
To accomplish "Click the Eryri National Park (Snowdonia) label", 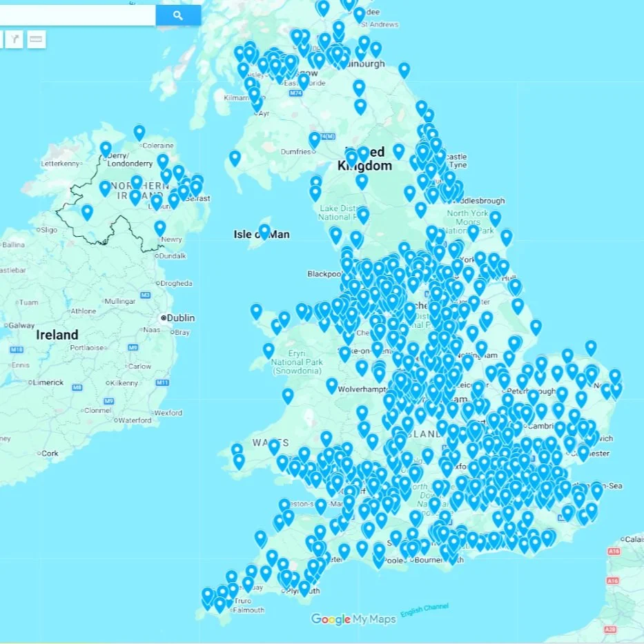I will pyautogui.click(x=297, y=362).
